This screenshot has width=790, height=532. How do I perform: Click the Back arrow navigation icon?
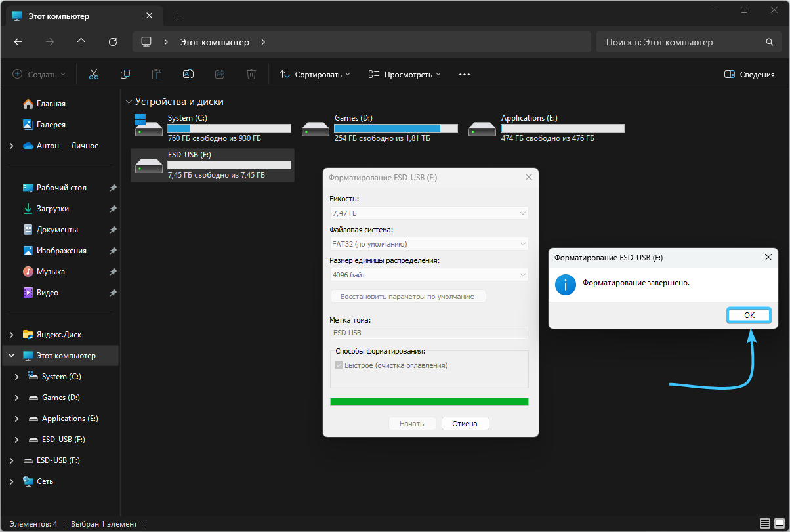pyautogui.click(x=18, y=42)
